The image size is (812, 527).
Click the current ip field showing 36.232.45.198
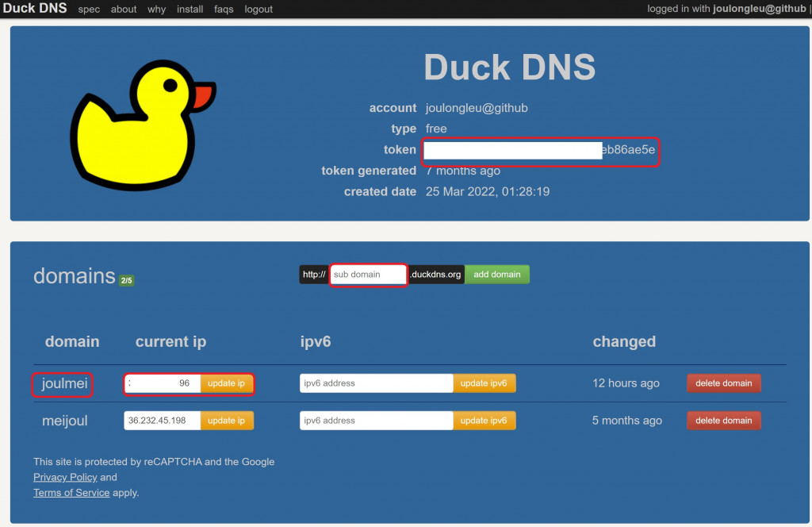(x=162, y=421)
